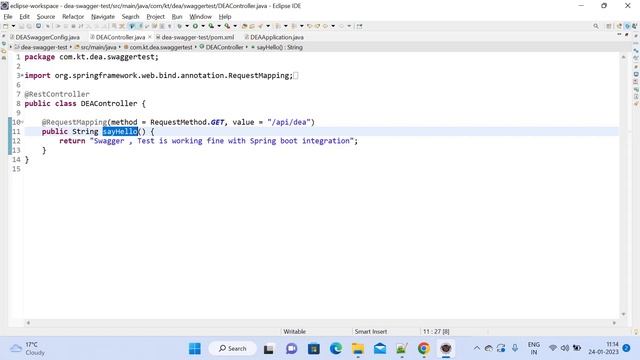Open the Window menu

click(x=200, y=17)
